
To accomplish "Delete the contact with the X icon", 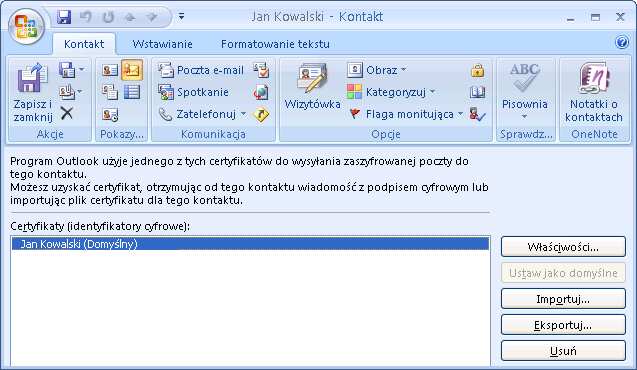I will coord(67,113).
